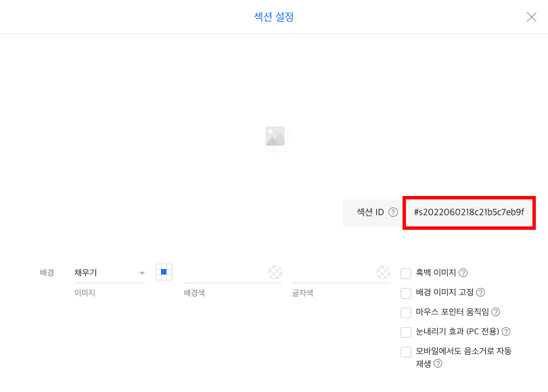Click the 배경색 input field
Image resolution: width=548 pixels, height=392 pixels.
pos(226,272)
